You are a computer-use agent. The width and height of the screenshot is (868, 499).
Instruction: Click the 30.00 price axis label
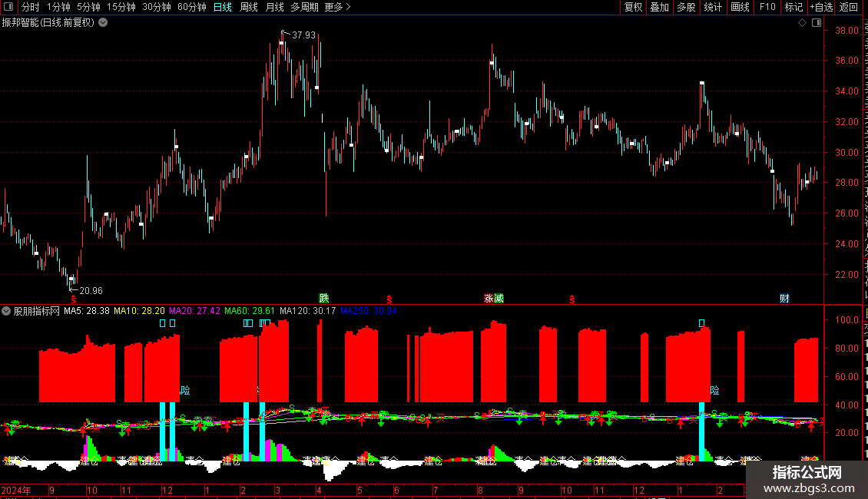tap(847, 152)
